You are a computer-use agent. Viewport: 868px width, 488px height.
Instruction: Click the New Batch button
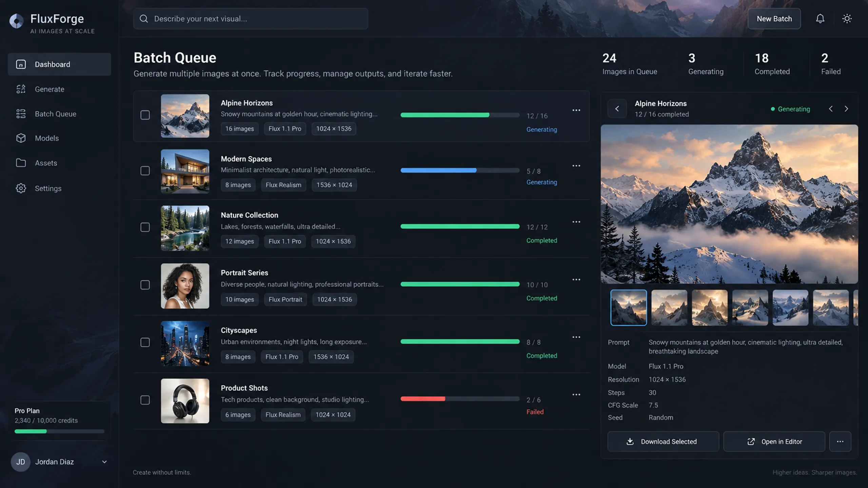pos(774,19)
